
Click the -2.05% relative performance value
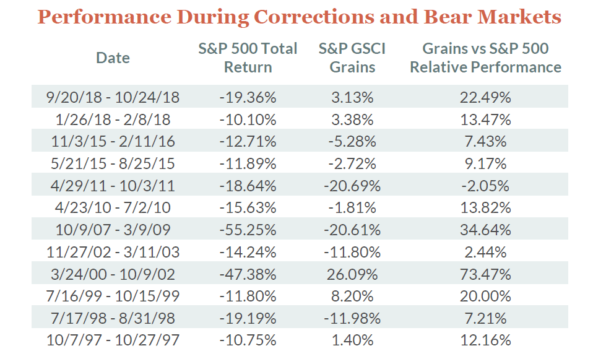click(485, 186)
